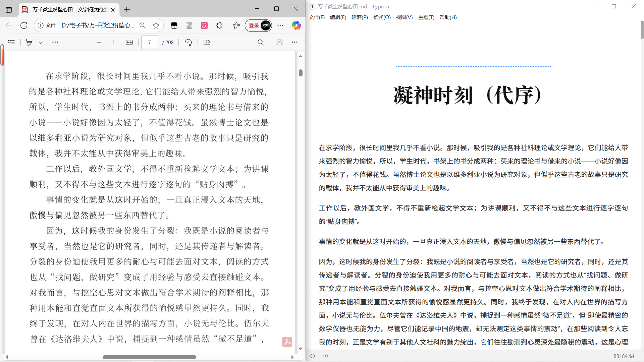This screenshot has height=362, width=644.
Task: Open the 格式(O) menu in Typora
Action: coord(382,17)
